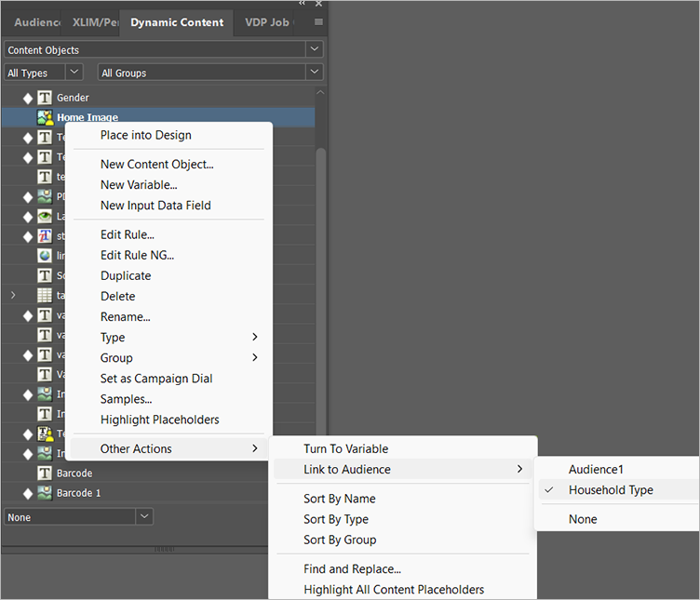Image resolution: width=700 pixels, height=600 pixels.
Task: Choose Highlight Placeholders
Action: (x=160, y=420)
